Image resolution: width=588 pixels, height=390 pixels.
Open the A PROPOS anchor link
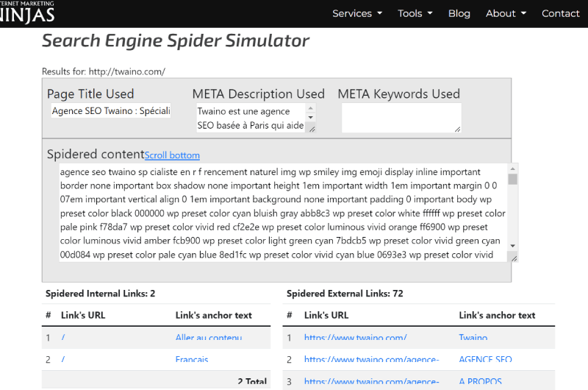481,381
